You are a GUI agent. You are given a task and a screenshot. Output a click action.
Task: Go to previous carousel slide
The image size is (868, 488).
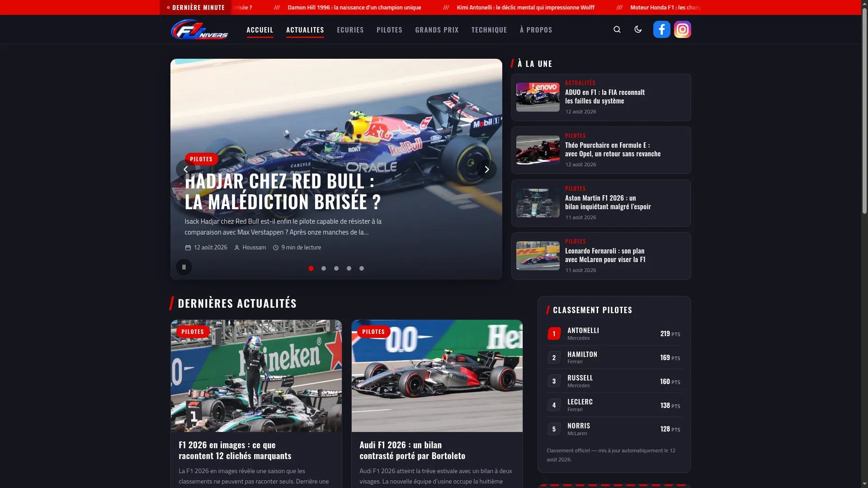click(x=185, y=169)
